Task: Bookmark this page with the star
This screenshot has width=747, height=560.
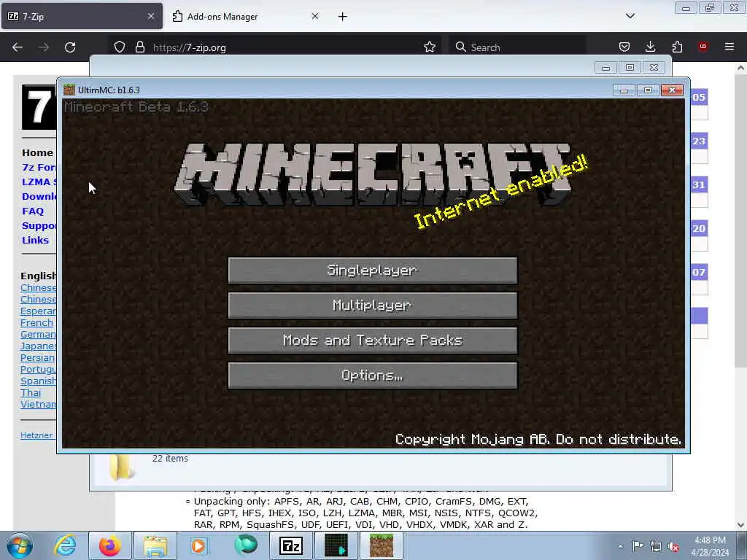Action: point(430,47)
